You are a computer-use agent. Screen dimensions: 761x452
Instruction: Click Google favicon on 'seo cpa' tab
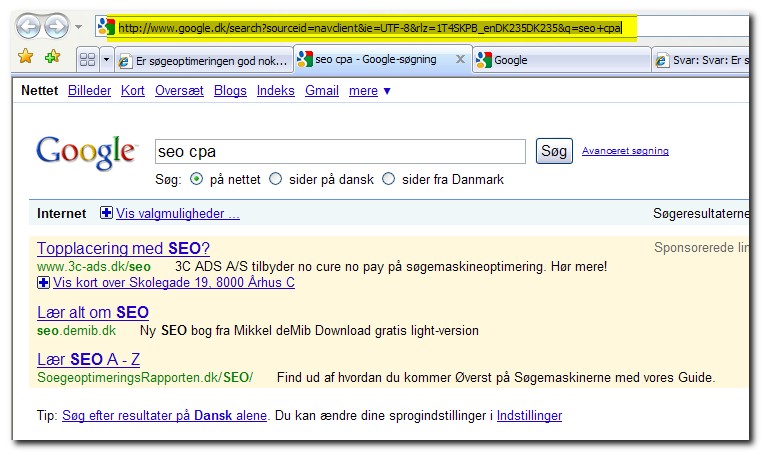(x=304, y=59)
